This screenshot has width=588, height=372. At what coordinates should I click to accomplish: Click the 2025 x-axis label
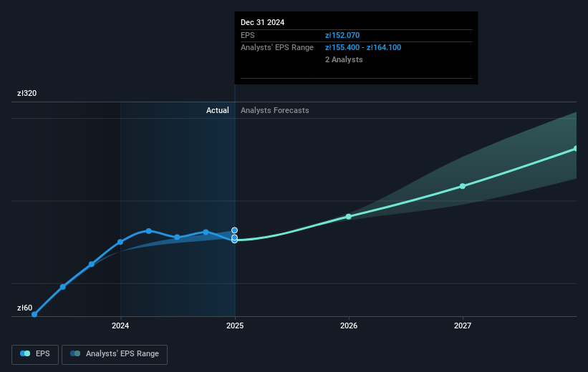(235, 325)
